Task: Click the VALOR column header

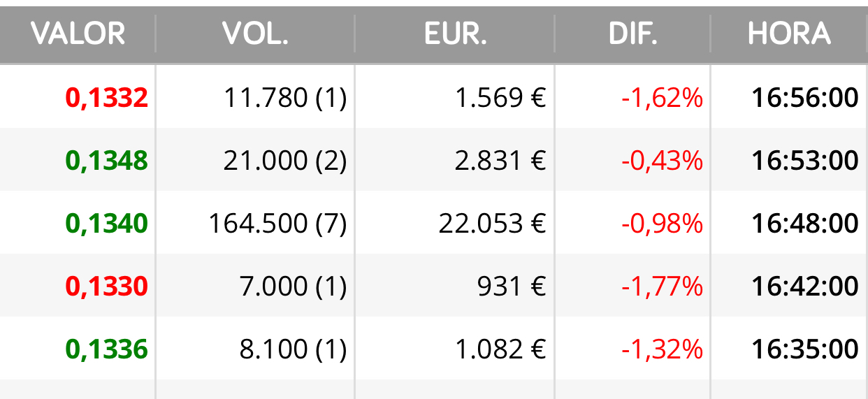Action: tap(78, 34)
